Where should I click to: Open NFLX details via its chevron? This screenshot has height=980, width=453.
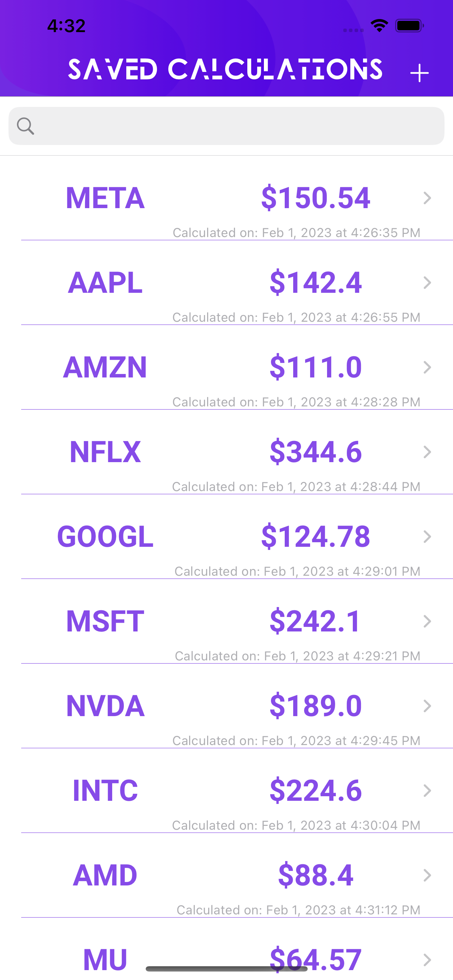pyautogui.click(x=427, y=452)
